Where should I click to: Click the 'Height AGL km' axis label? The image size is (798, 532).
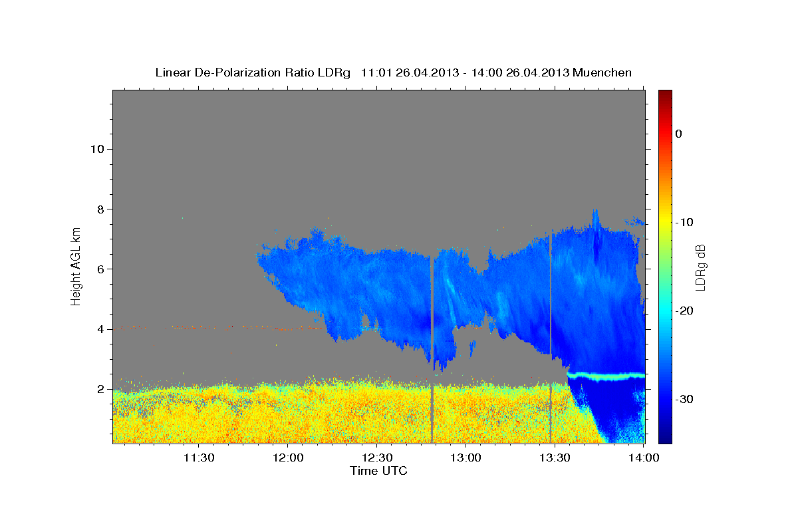pyautogui.click(x=76, y=266)
